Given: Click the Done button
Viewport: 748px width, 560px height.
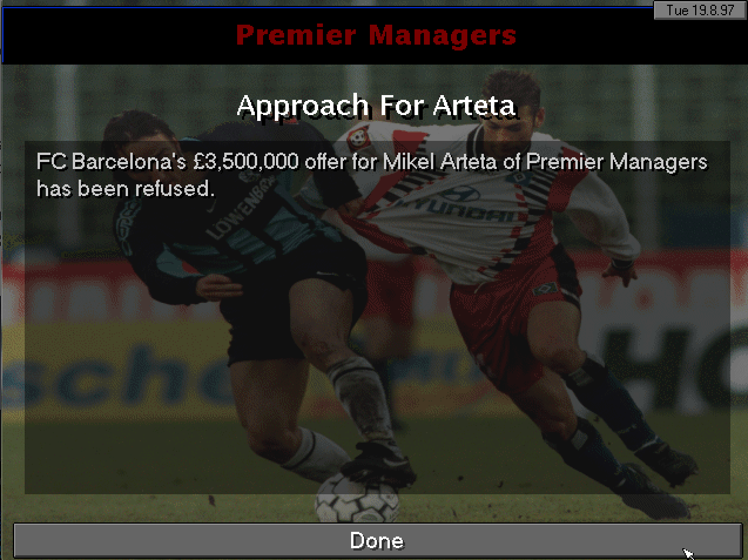Looking at the screenshot, I should coord(377,541).
